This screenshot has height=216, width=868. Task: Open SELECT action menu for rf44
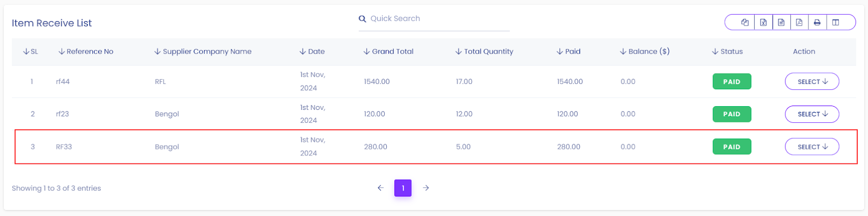coord(812,82)
